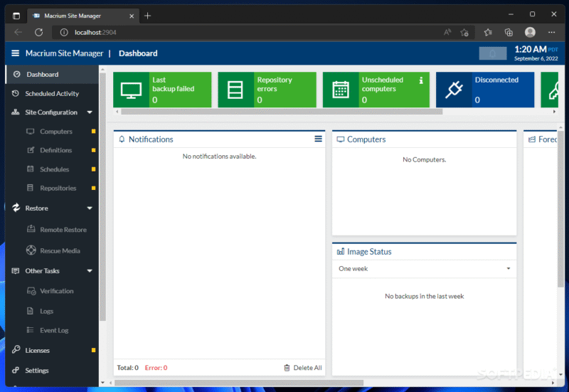
Task: Open Notifications panel menu icon
Action: click(318, 139)
